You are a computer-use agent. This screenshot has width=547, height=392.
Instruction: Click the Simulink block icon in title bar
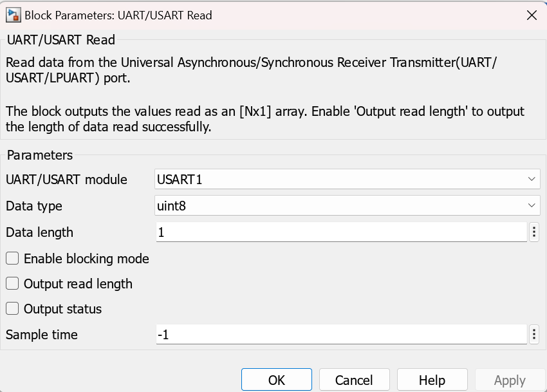click(x=12, y=15)
